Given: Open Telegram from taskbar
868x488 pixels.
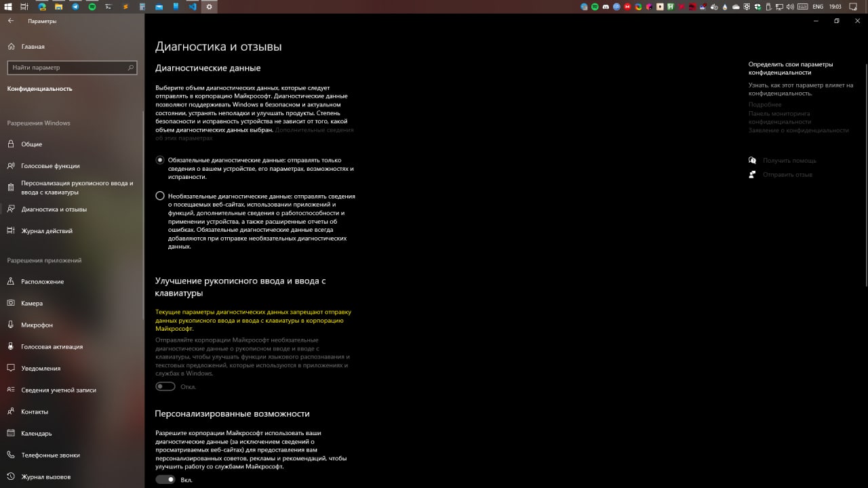Looking at the screenshot, I should click(x=75, y=7).
